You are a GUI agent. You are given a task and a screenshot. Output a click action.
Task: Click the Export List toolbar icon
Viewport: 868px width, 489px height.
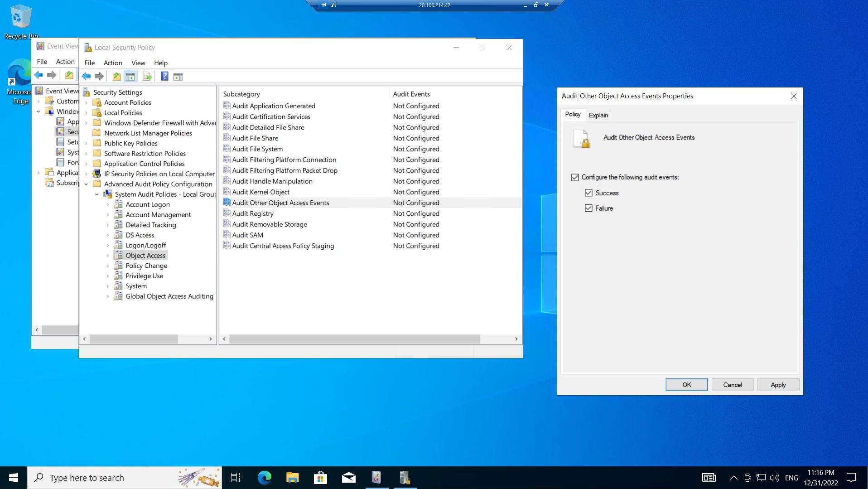point(147,76)
